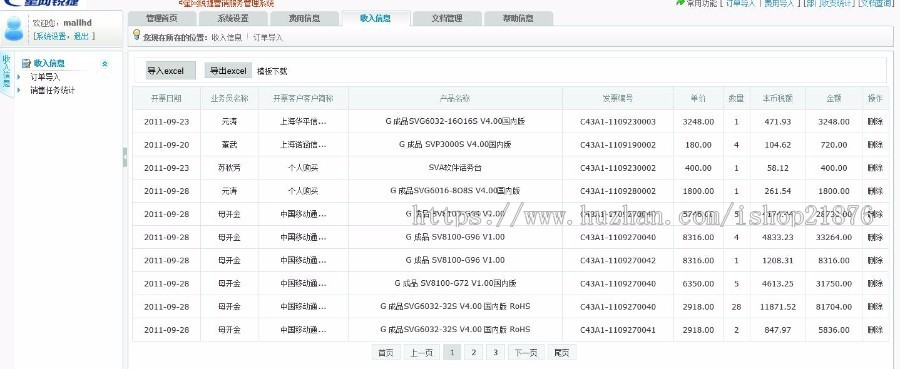Click the 业务员名称 column header
The height and width of the screenshot is (369, 900).
[x=229, y=98]
